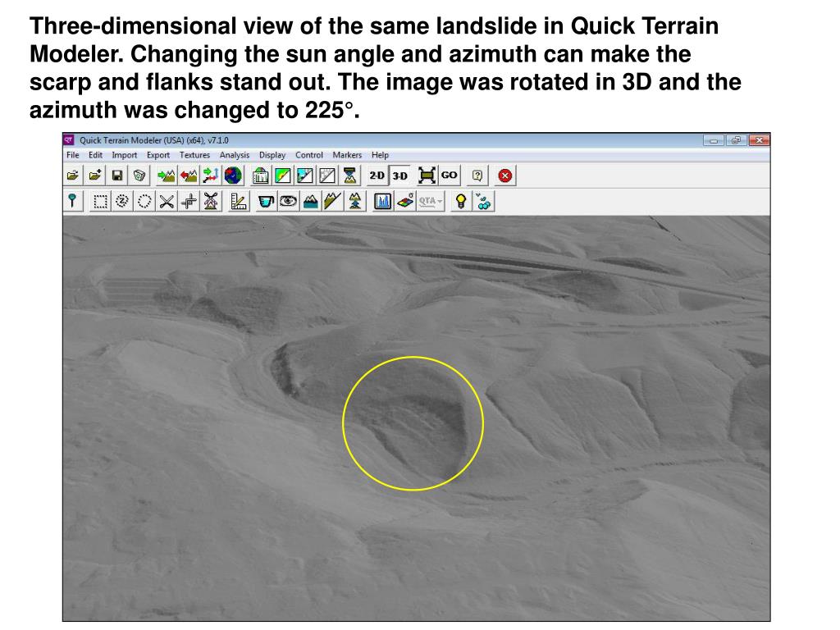The height and width of the screenshot is (630, 840).
Task: Open the Edit menu
Action: pyautogui.click(x=95, y=155)
